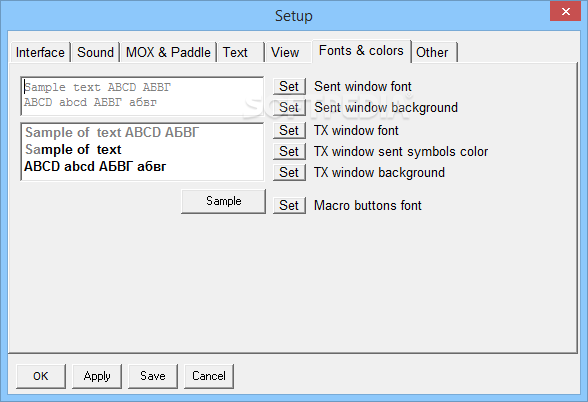Confirm settings with OK button

[41, 376]
